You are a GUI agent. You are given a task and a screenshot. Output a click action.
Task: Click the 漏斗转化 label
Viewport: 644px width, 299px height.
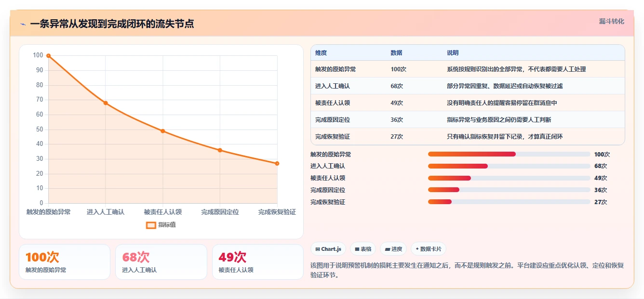tap(611, 21)
